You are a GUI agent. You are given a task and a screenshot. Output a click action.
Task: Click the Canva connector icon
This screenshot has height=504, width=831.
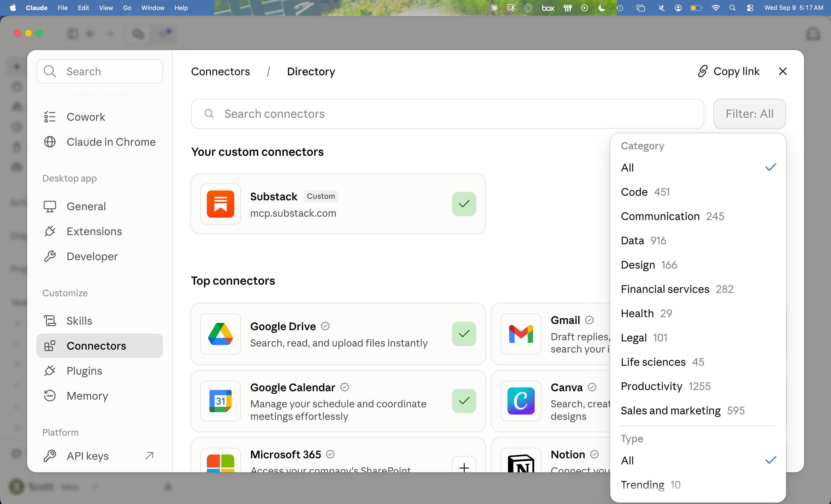point(521,401)
